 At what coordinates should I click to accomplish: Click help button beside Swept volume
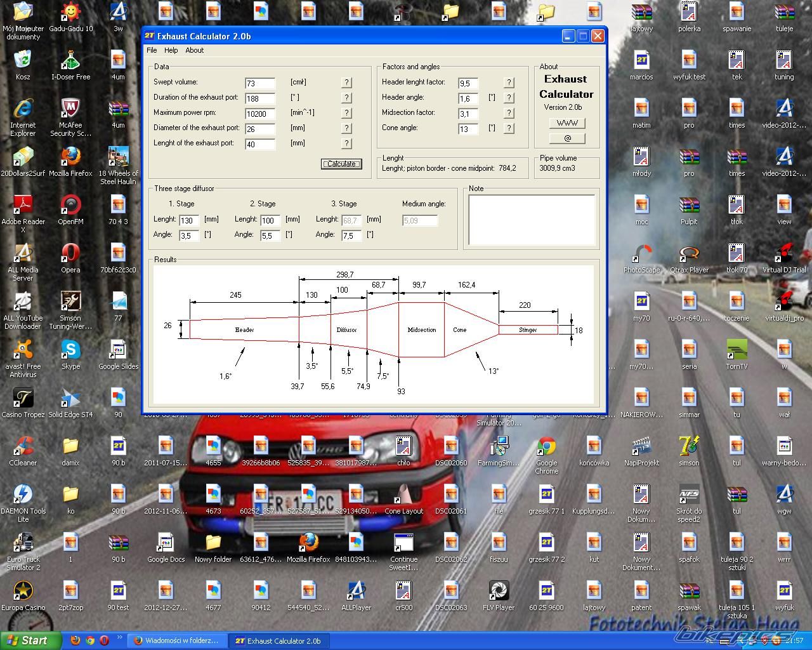click(x=346, y=83)
